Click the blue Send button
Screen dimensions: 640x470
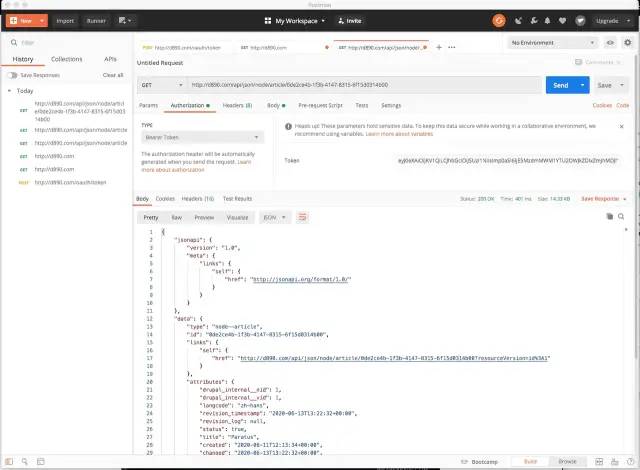coord(561,85)
